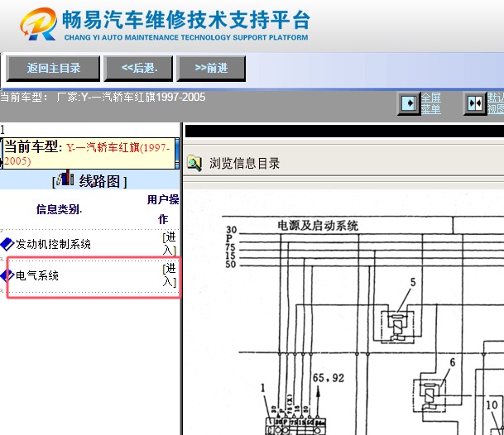Click relay component 6 in wiring diagram
This screenshot has width=504, height=435.
click(x=430, y=395)
